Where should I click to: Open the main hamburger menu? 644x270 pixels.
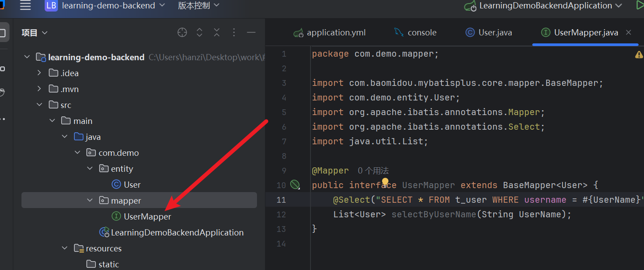[x=26, y=6]
